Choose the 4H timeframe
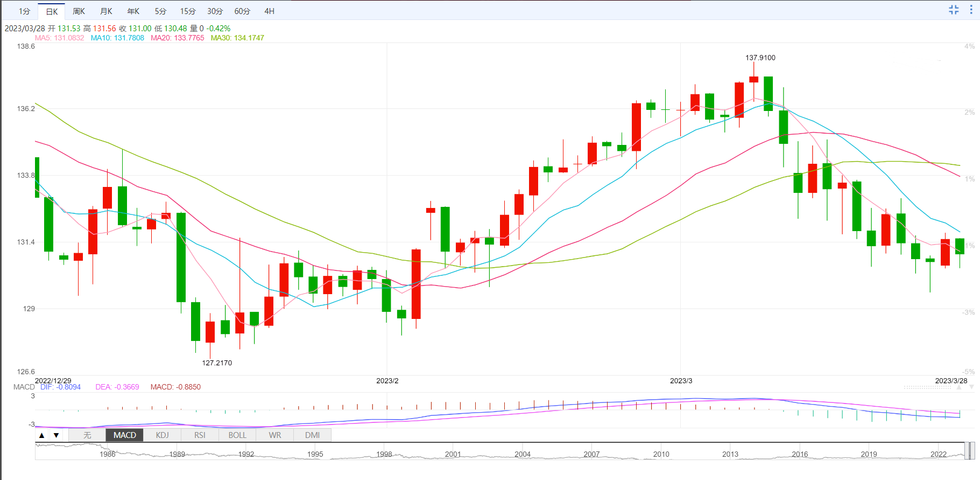Viewport: 980px width, 480px height. pos(270,11)
